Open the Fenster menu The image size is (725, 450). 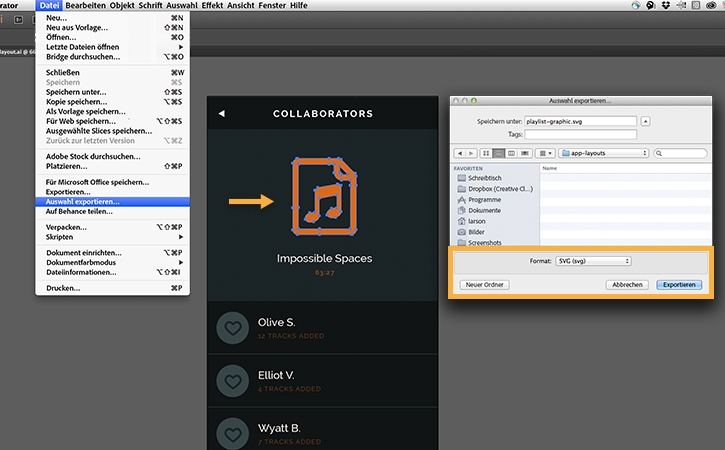(272, 5)
